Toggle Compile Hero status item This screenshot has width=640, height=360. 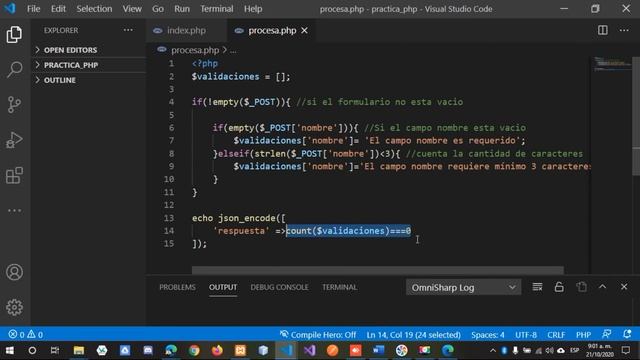(x=318, y=335)
